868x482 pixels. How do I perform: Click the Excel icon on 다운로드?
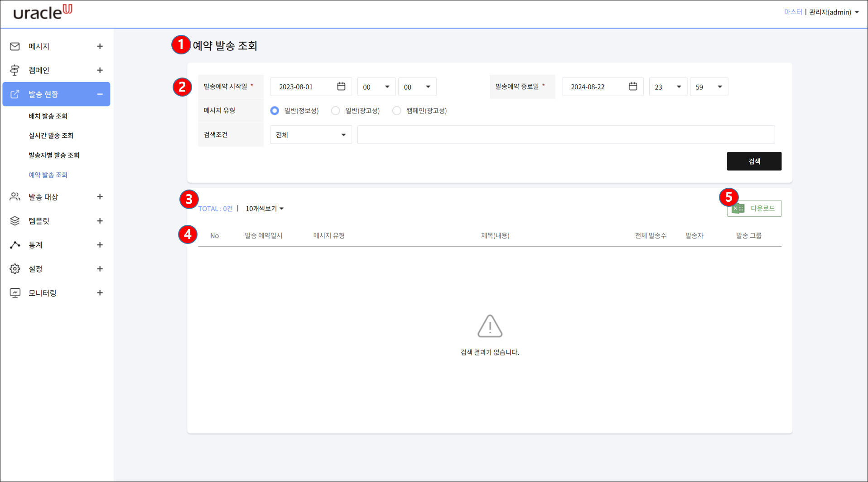click(x=738, y=208)
